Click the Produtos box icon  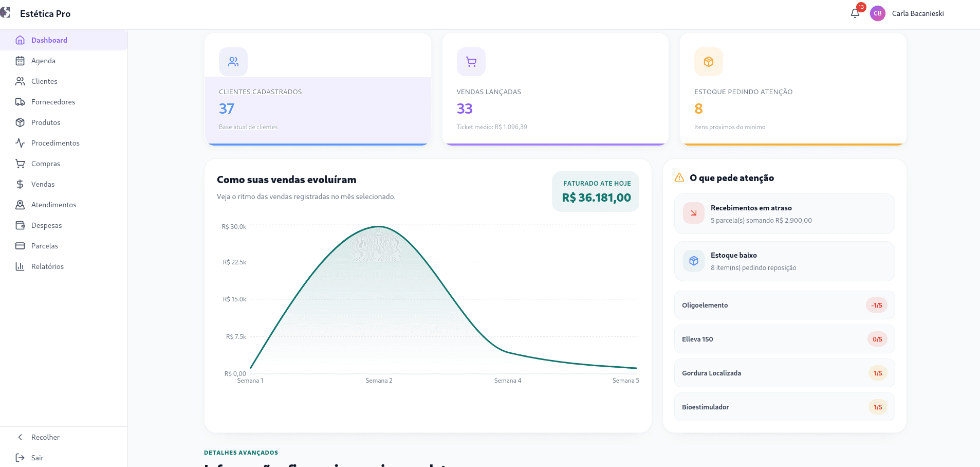(20, 122)
